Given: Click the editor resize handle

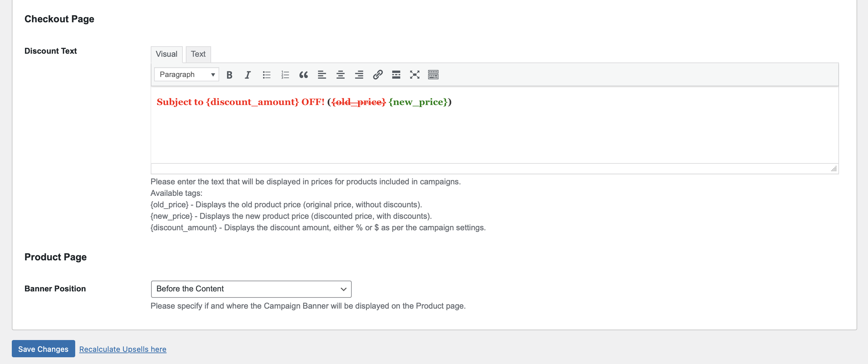Looking at the screenshot, I should coord(834,169).
